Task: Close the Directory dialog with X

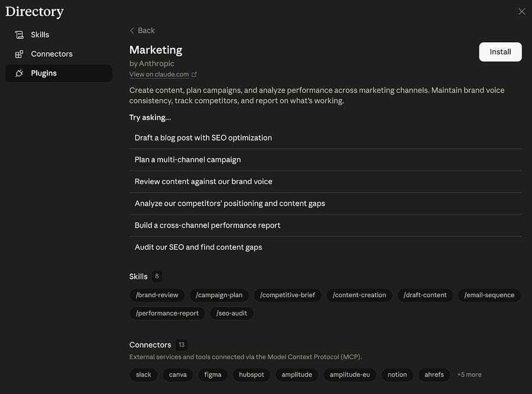Action: tap(521, 12)
